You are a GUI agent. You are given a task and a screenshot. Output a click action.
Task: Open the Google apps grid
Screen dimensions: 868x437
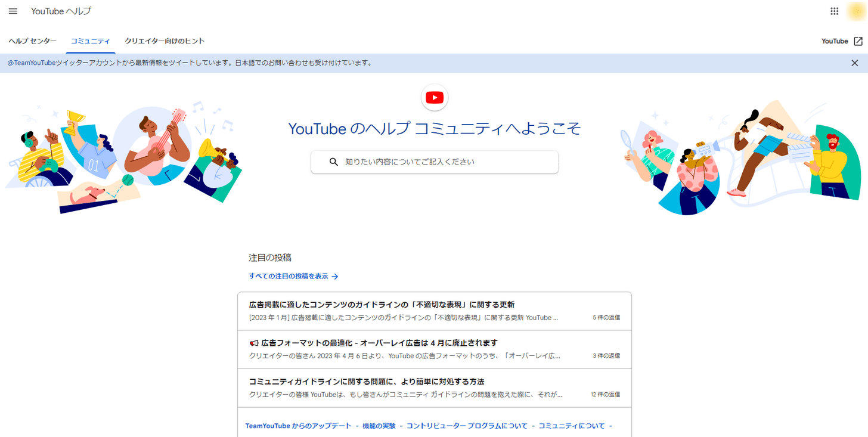(x=835, y=11)
